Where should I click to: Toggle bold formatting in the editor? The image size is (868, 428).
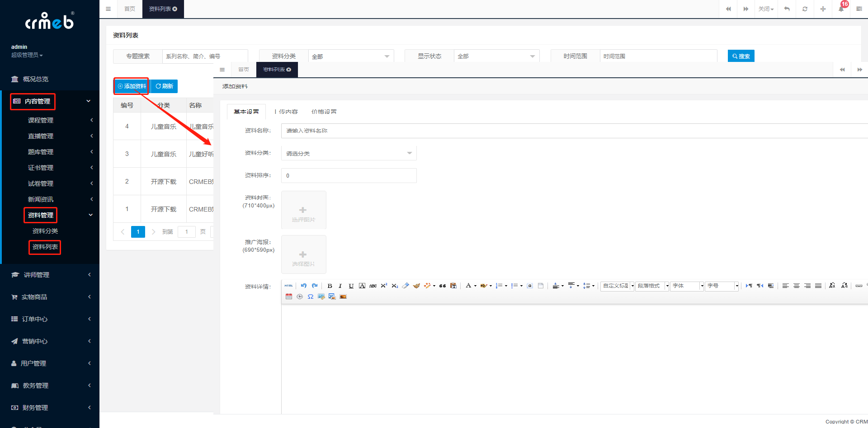(x=330, y=286)
